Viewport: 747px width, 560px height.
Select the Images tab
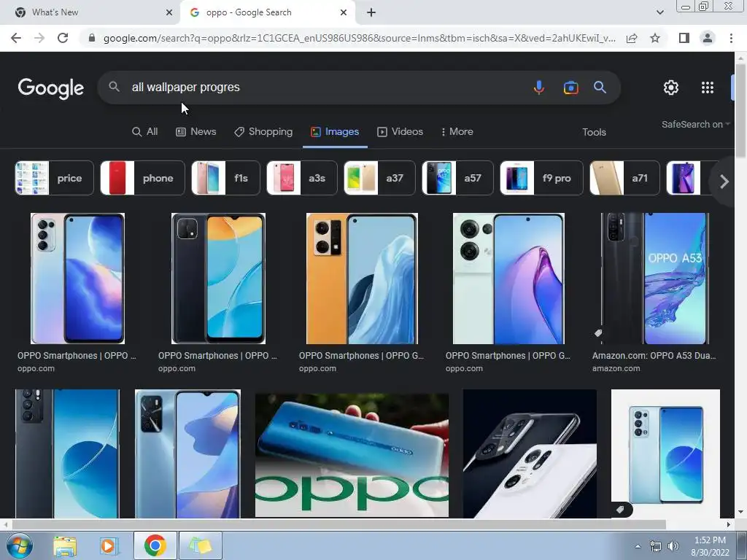coord(335,132)
